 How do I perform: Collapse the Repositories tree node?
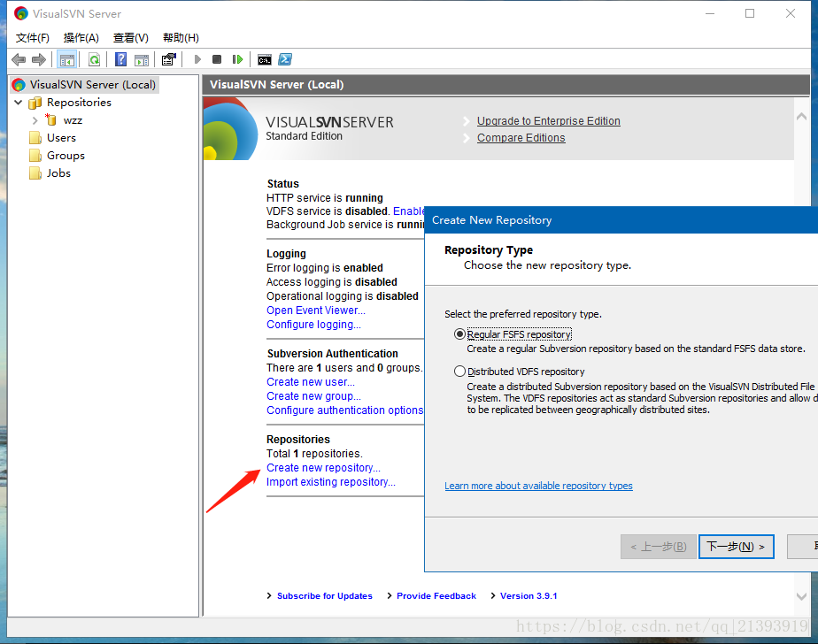pyautogui.click(x=19, y=103)
